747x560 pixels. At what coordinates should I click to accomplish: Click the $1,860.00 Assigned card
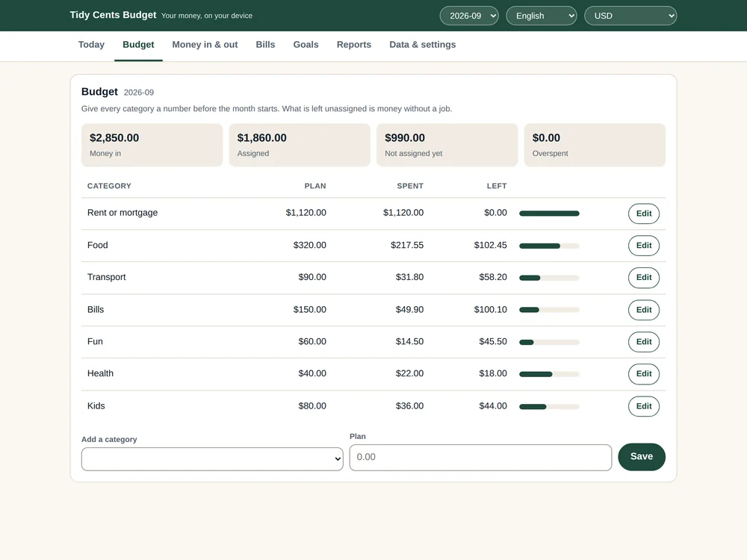tap(300, 146)
